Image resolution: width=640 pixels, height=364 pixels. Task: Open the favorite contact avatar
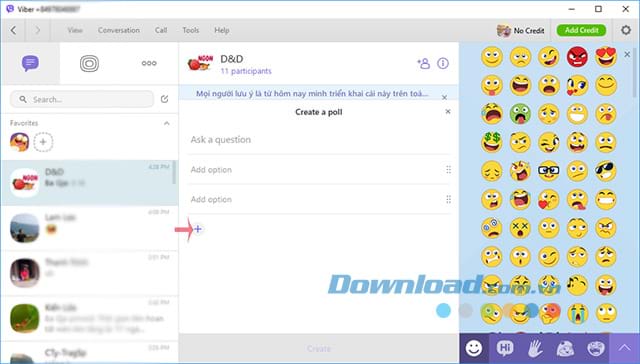tap(20, 142)
